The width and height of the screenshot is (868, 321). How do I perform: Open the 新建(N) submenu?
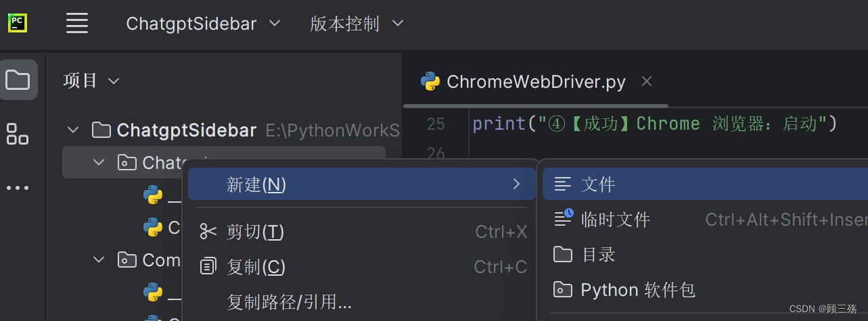(x=361, y=184)
